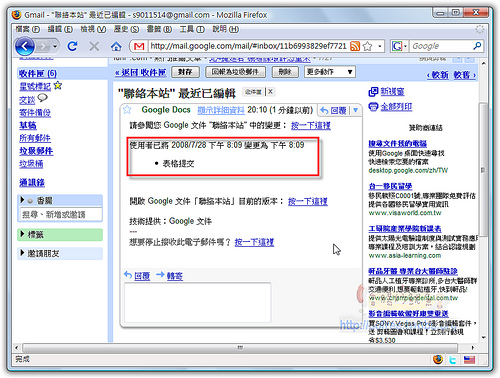Click the Firefox back navigation button
Screen dimensions: 500x378
25,46
